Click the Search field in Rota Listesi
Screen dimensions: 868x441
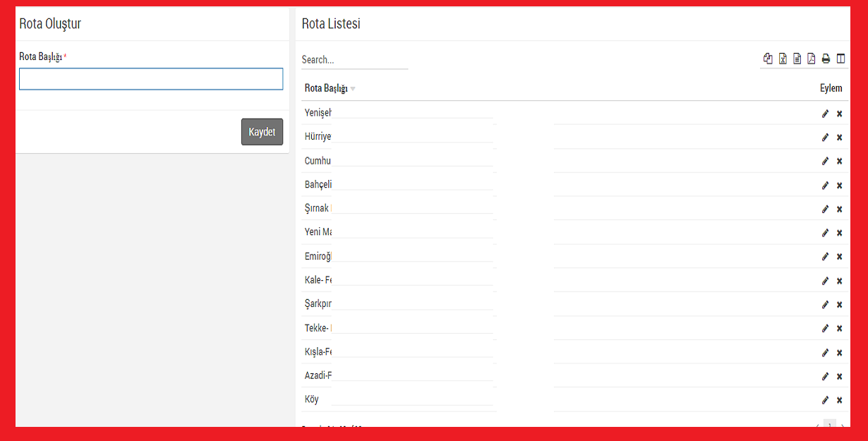point(354,60)
